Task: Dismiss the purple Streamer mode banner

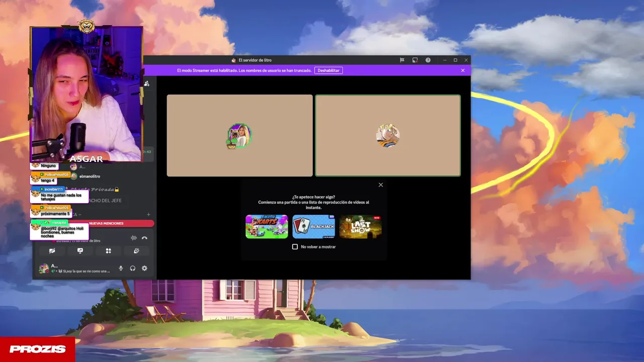Action: click(463, 70)
